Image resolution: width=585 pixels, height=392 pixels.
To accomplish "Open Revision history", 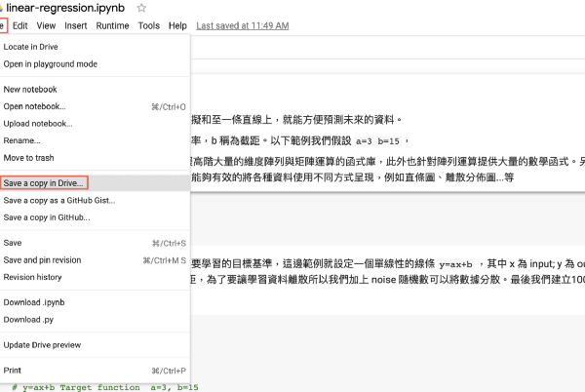I will point(32,277).
